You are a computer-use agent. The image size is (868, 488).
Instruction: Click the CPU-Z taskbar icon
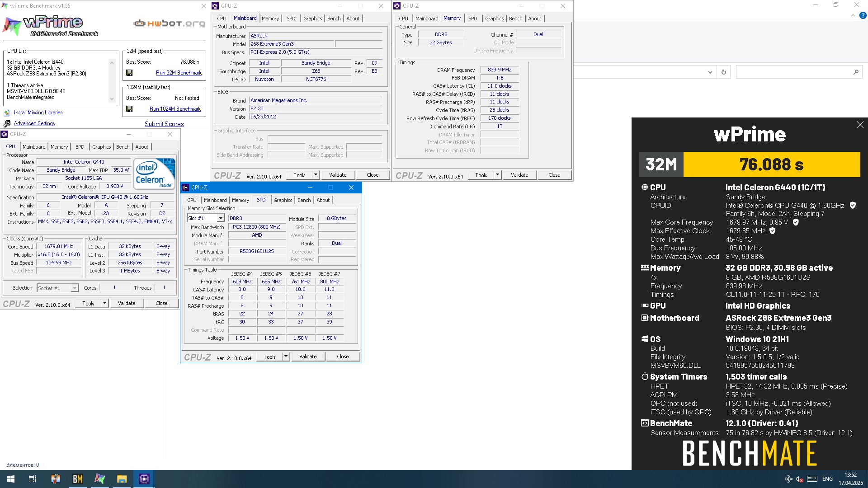pos(144,479)
